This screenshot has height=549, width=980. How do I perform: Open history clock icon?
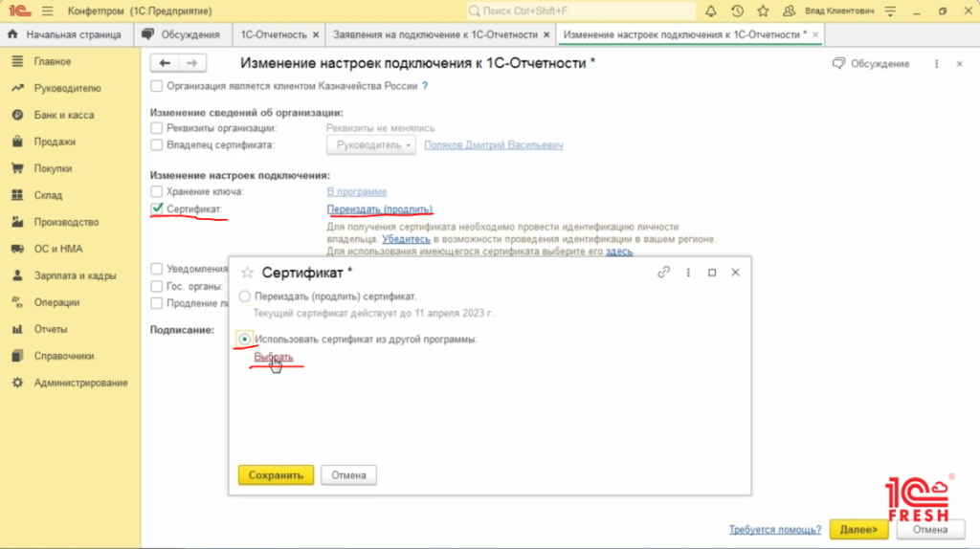(x=737, y=11)
